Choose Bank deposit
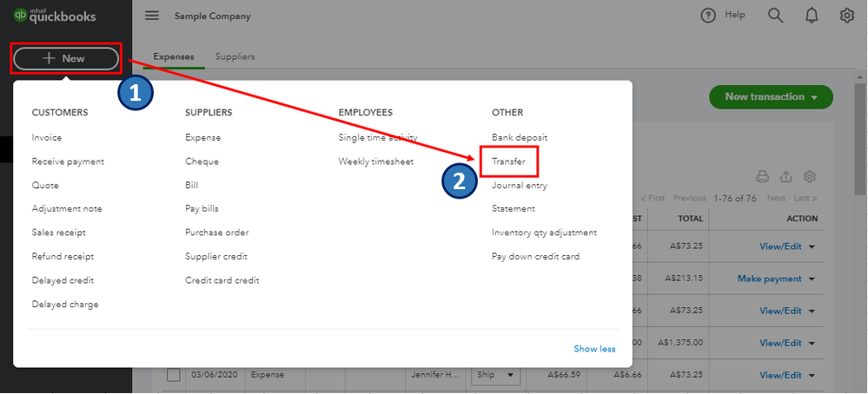Screen dimensions: 868x394 click(520, 138)
